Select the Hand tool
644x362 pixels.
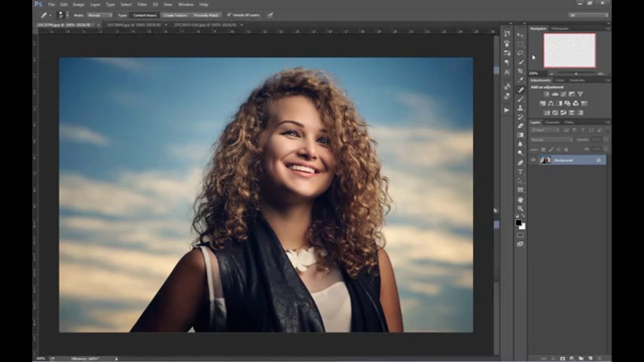[x=521, y=199]
